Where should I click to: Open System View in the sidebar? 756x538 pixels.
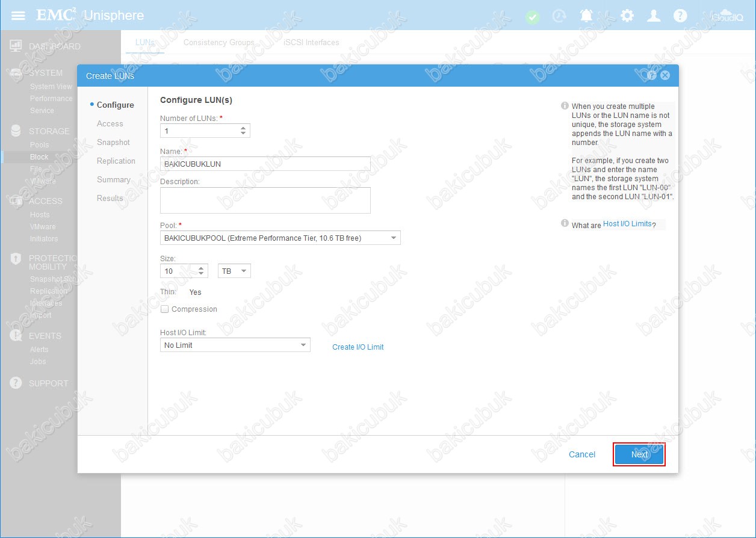[51, 87]
